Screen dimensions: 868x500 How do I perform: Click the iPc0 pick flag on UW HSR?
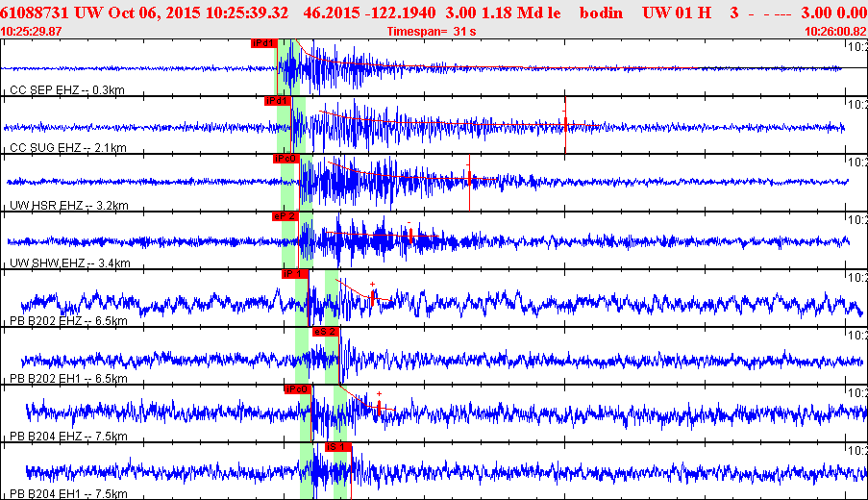285,159
